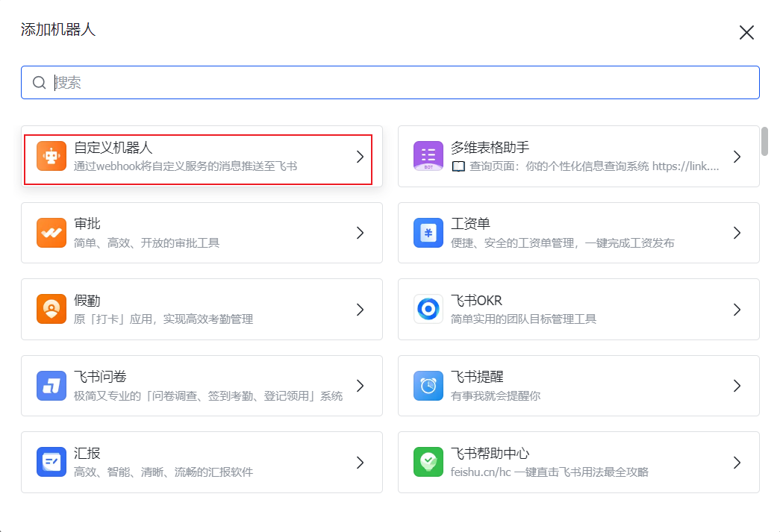Image resolution: width=780 pixels, height=532 pixels.
Task: Expand the 飞书提醒 chevron arrow
Action: 737,386
